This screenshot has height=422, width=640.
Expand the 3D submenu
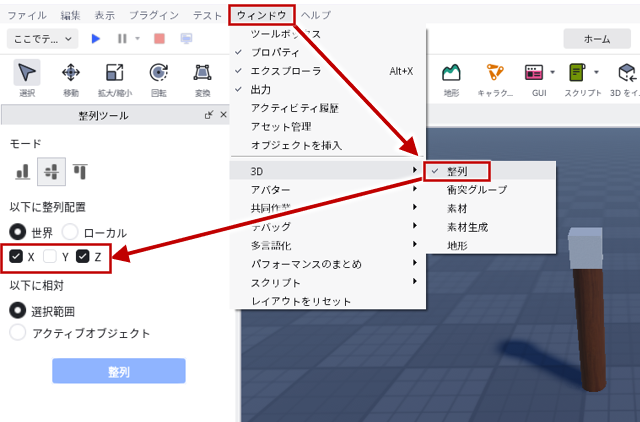point(327,171)
